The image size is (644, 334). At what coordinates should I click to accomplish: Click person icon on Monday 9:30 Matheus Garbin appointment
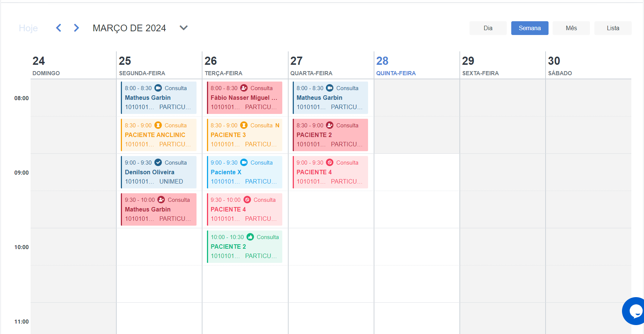tap(161, 200)
